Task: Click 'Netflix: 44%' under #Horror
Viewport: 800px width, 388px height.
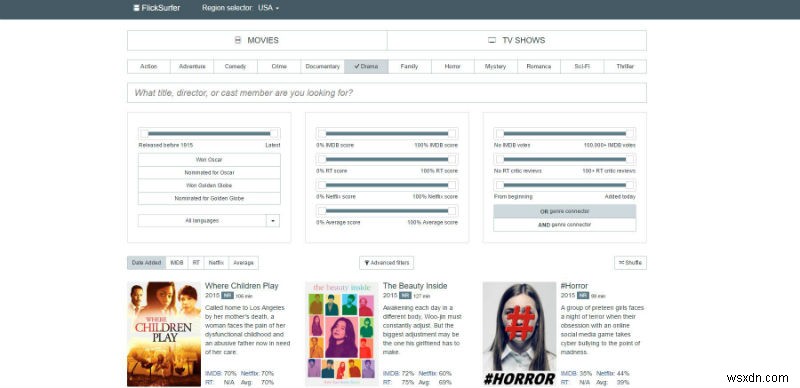Action: [x=613, y=374]
